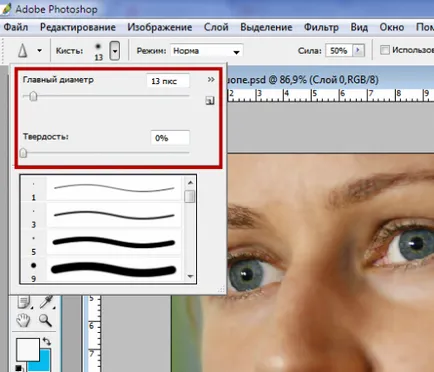The height and width of the screenshot is (372, 434).
Task: Toggle the Кисть brush picker dropdown arrow
Action: tap(115, 51)
